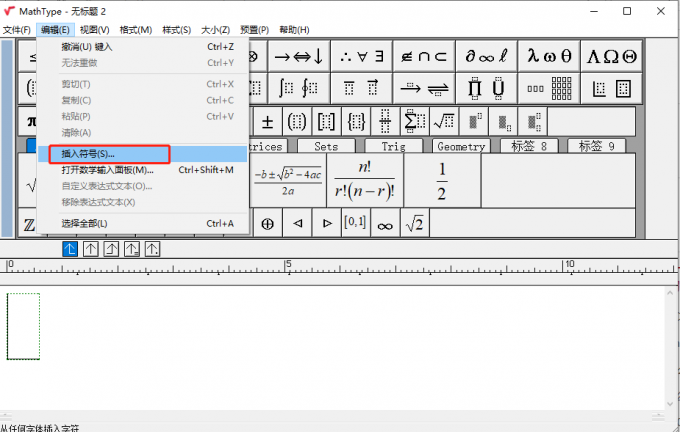Open the 大小(Z) menu
This screenshot has height=432, width=680.
pos(216,30)
